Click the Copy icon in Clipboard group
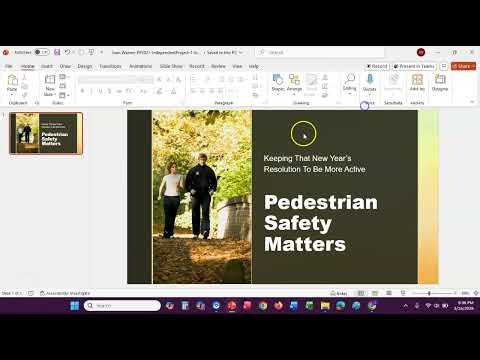480x360 pixels. (24, 86)
